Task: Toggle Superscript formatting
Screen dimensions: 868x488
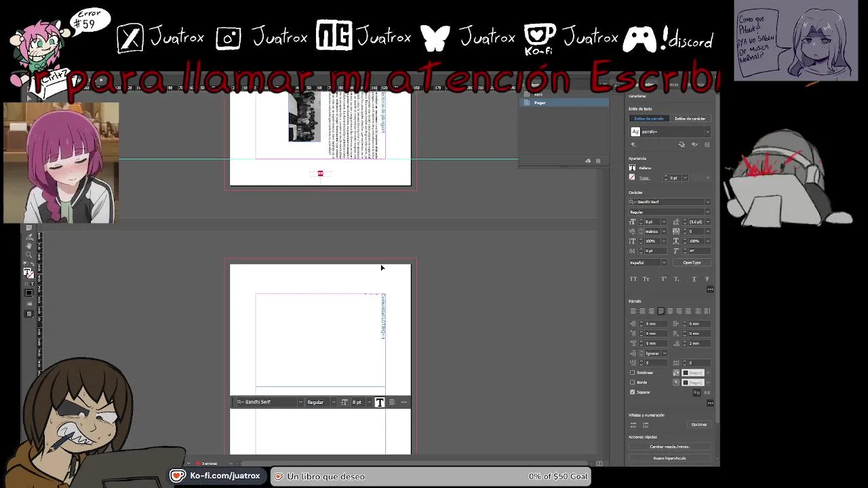Action: pyautogui.click(x=663, y=279)
